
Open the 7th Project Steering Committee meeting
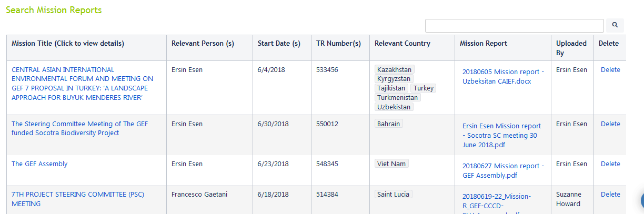(x=78, y=199)
